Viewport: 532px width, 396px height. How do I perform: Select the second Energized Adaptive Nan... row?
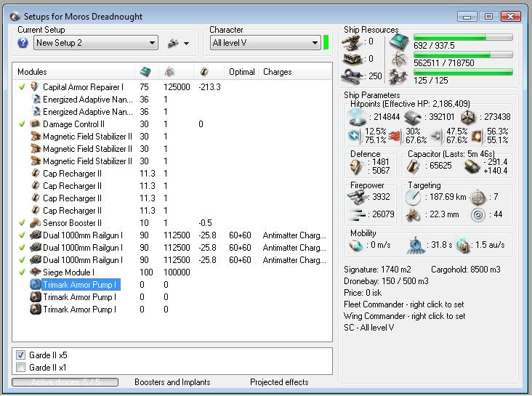172,112
